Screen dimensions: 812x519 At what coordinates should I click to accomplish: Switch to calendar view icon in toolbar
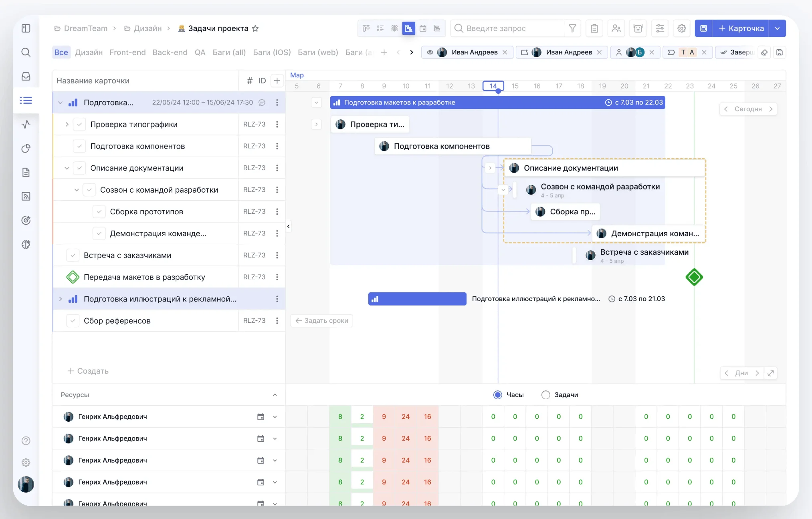[x=423, y=28]
